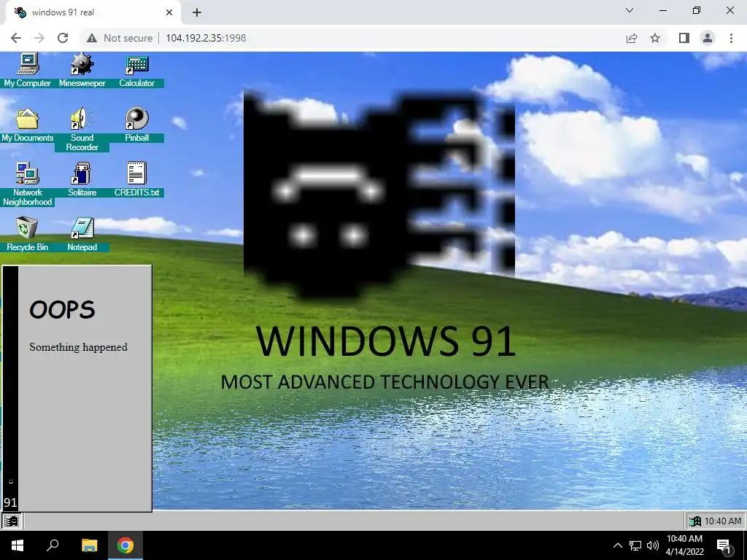The image size is (747, 560).
Task: Open the My Documents folder icon
Action: 27,125
